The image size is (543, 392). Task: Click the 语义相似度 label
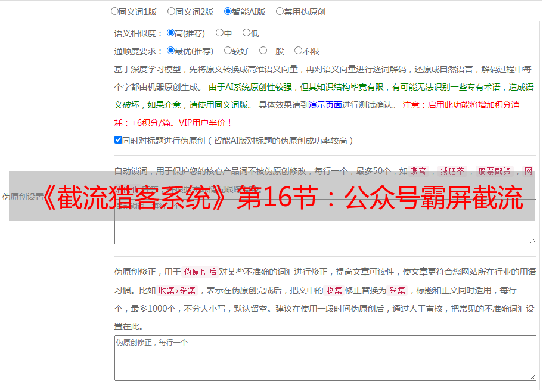click(x=138, y=33)
